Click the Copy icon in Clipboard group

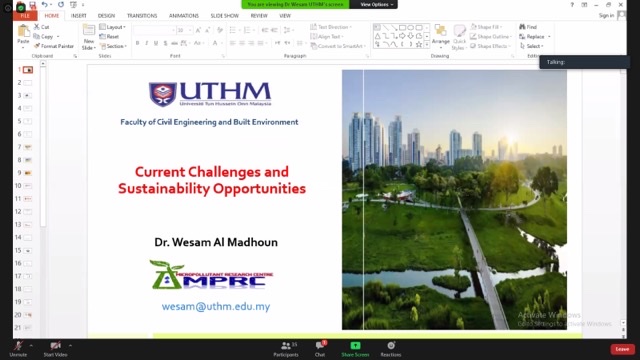click(37, 36)
